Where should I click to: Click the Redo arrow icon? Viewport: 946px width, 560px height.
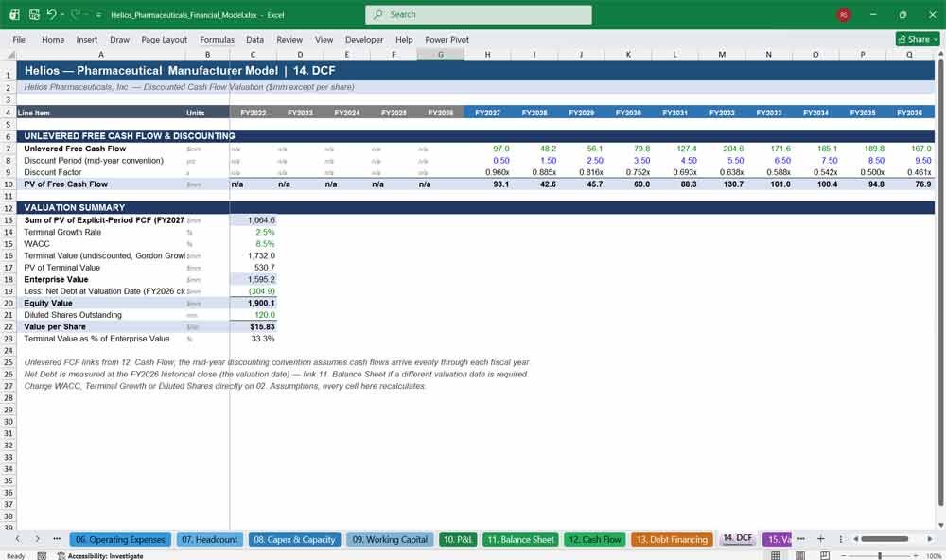click(x=75, y=14)
